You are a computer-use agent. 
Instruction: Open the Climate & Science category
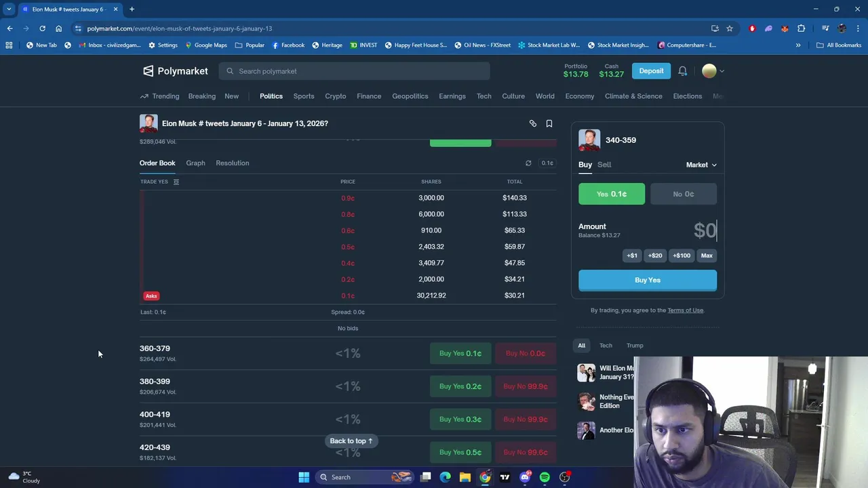[x=633, y=96]
